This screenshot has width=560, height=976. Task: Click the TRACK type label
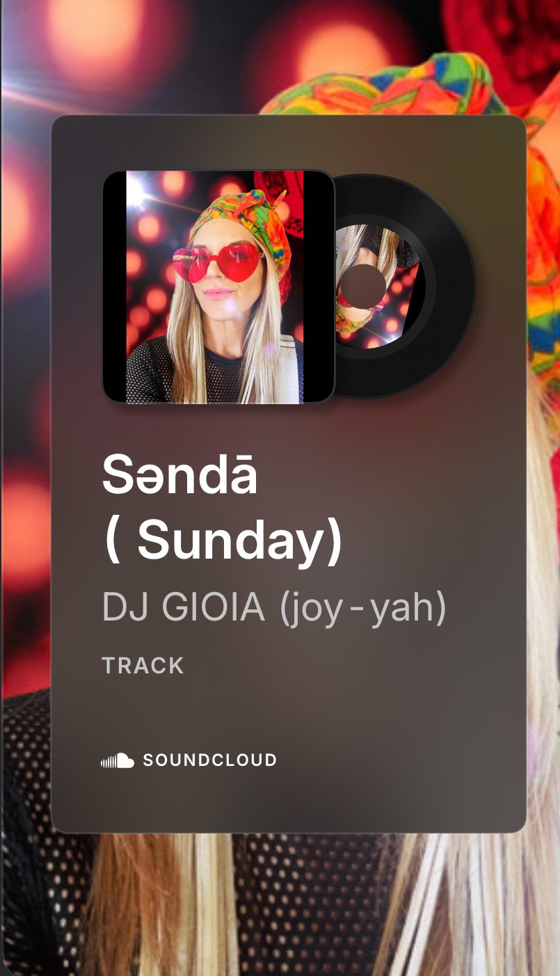coord(143,666)
